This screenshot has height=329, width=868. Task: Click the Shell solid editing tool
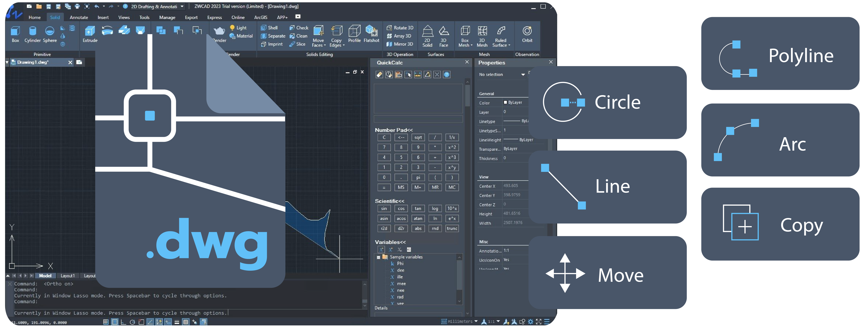coord(269,28)
